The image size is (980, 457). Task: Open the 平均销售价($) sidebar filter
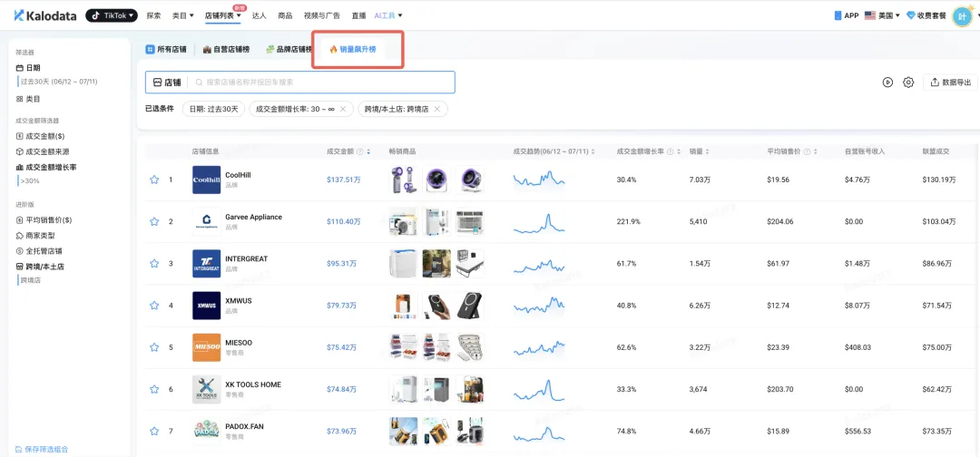point(44,219)
